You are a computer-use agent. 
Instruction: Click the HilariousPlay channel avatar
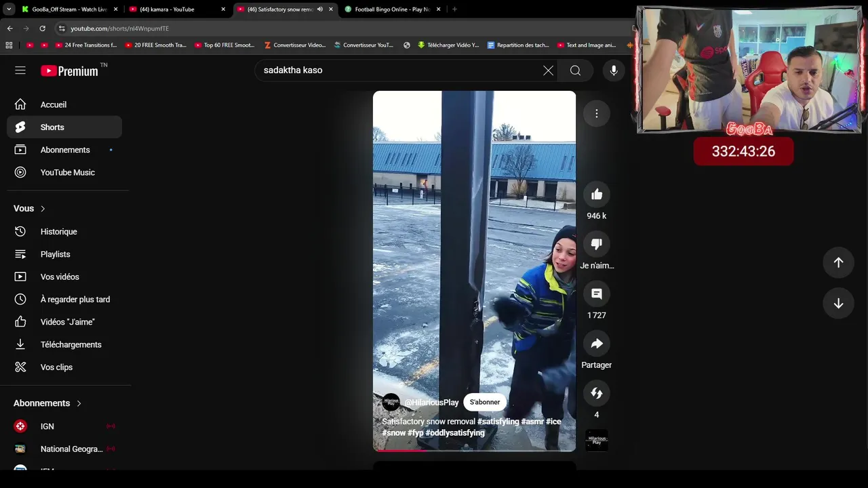pos(391,402)
